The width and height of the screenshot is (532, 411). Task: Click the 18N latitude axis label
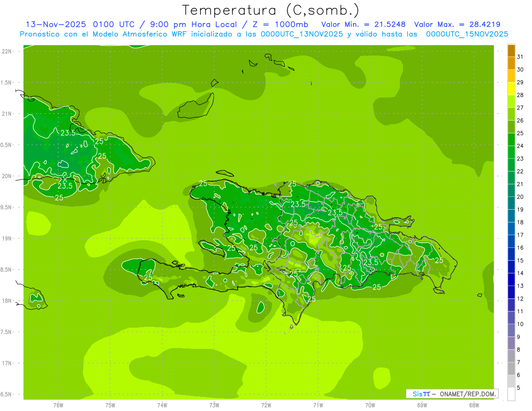[x=7, y=301]
